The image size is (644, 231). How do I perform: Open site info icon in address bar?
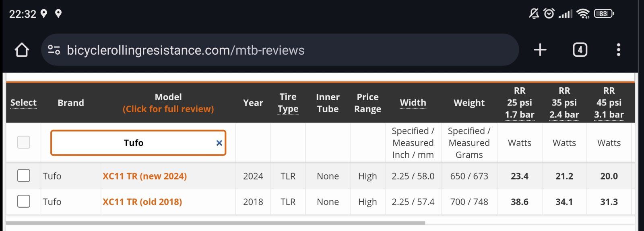point(54,50)
